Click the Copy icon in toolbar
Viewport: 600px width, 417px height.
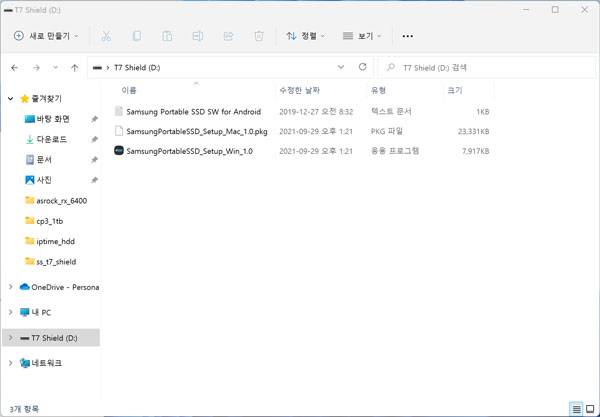pyautogui.click(x=136, y=36)
